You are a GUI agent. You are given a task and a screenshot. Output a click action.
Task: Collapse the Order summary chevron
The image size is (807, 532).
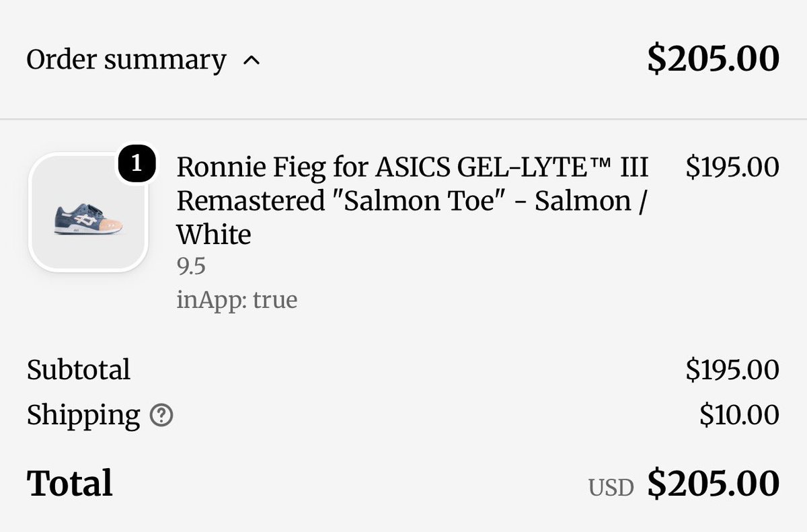click(251, 61)
